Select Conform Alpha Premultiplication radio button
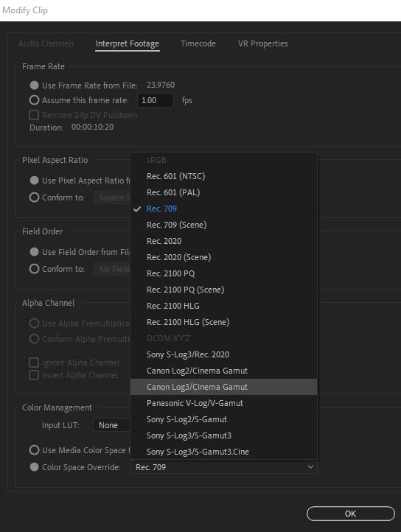Image resolution: width=401 pixels, height=532 pixels. tap(35, 339)
